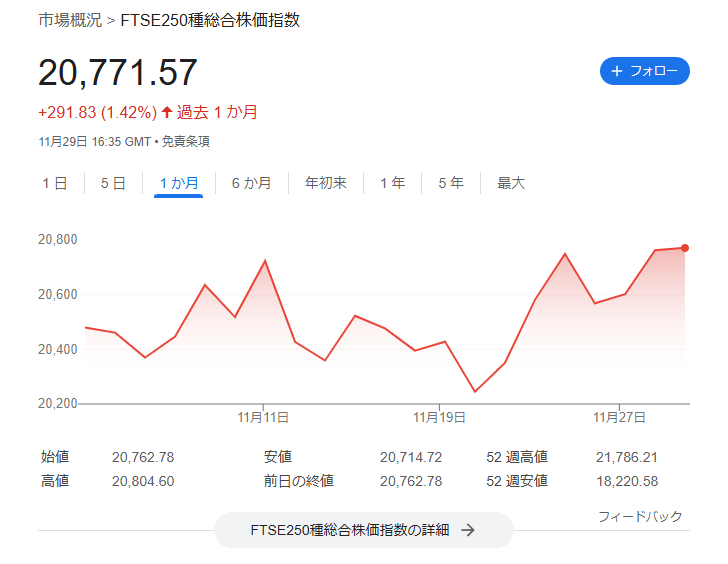Image resolution: width=728 pixels, height=564 pixels.
Task: Click the 20,200 y-axis label
Action: [58, 403]
